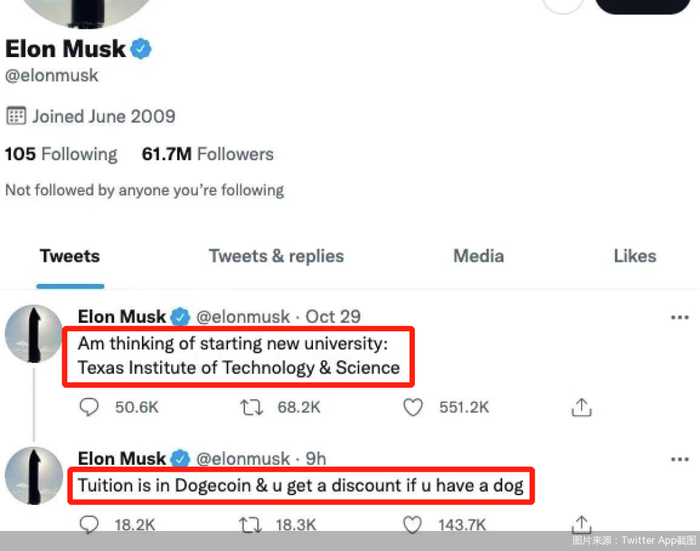Viewport: 700px width, 551px height.
Task: Like the Dogecoin tuition tweet
Action: click(413, 524)
